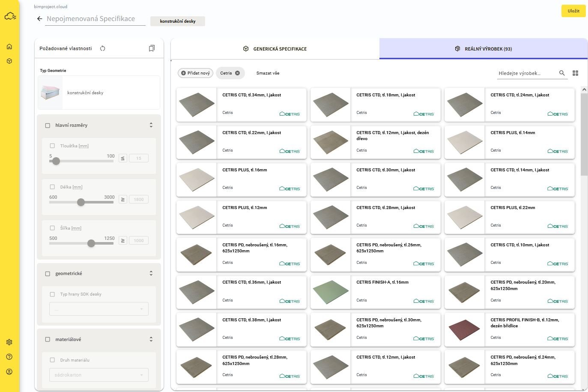Image resolution: width=588 pixels, height=392 pixels.
Task: Select CETRIS CTD, tl.38mm, I.jakost title
Action: [x=252, y=320]
